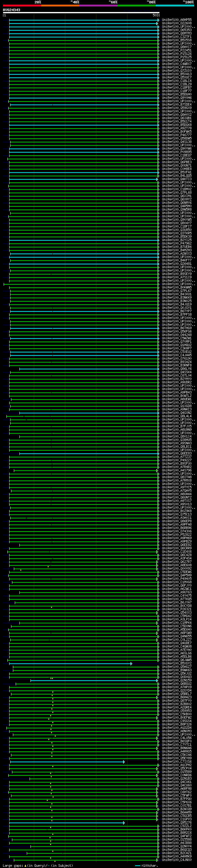This screenshot has width=197, height=868.
Task: Select the UniRef100_Q2N159 hit label
Action: [177, 680]
